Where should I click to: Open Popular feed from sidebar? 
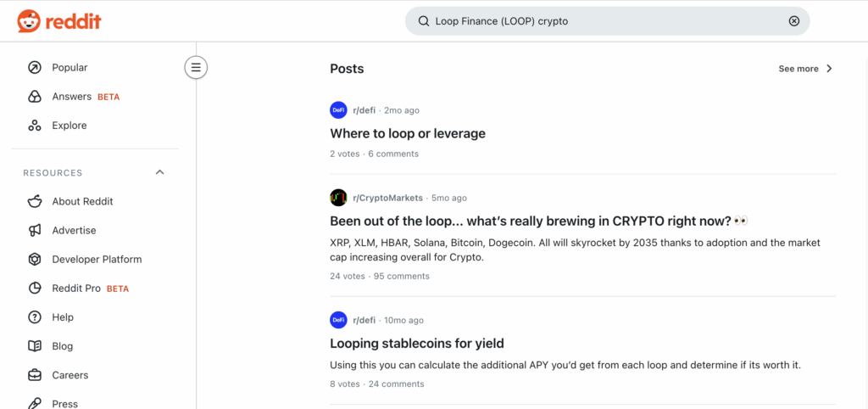[x=70, y=67]
